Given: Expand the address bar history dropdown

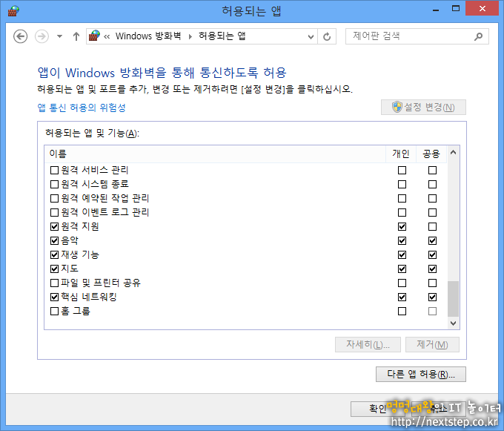Looking at the screenshot, I should 311,36.
